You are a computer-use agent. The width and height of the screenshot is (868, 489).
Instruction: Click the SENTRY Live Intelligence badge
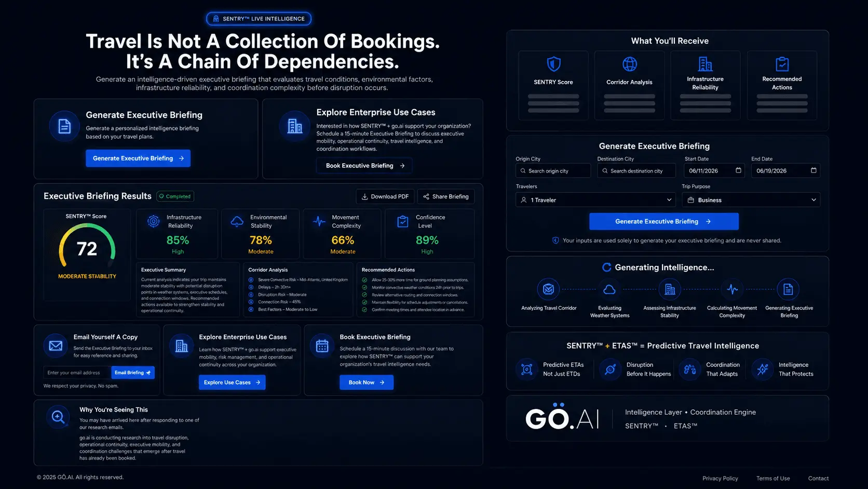point(259,19)
